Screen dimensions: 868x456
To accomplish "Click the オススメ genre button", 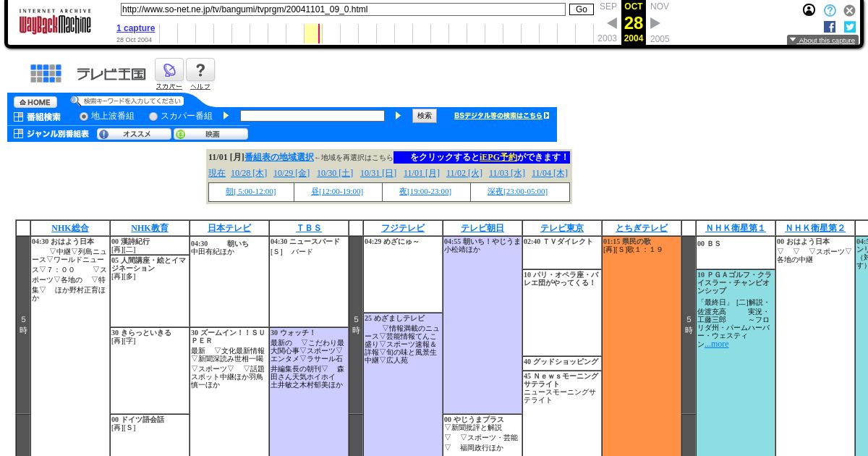I will pos(135,134).
